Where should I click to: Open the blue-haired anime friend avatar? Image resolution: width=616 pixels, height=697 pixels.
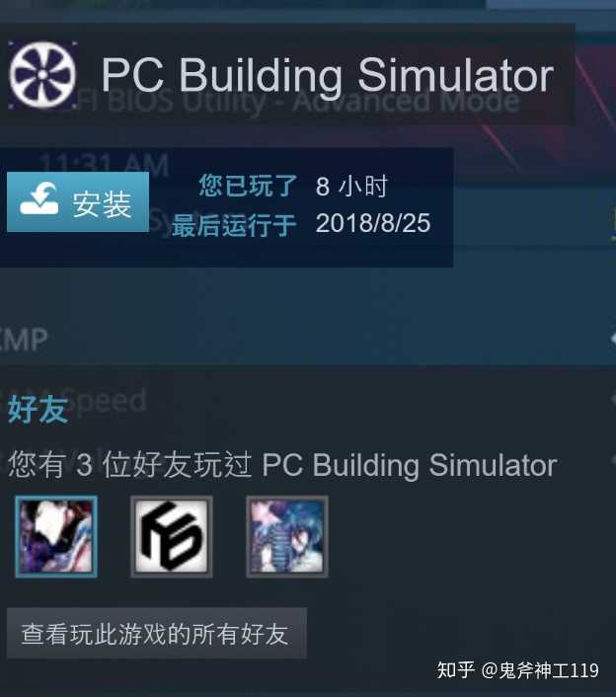coord(287,536)
